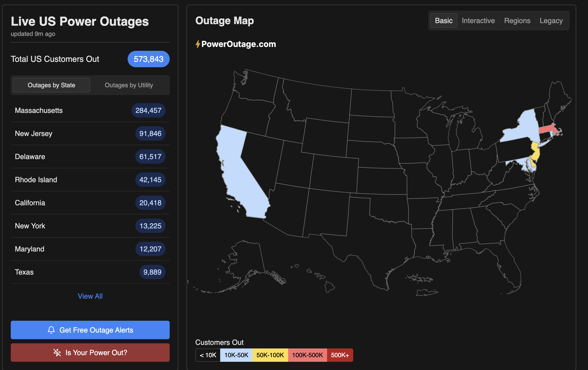Click the 100K-500K red legend swatch
This screenshot has height=370, width=588.
[307, 355]
